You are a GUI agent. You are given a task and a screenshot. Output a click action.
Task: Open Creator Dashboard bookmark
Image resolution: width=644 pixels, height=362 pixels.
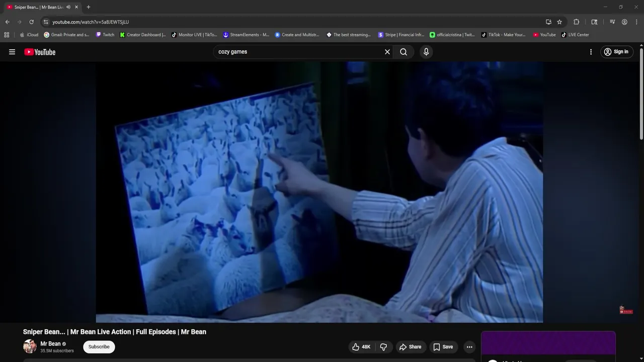coord(143,35)
